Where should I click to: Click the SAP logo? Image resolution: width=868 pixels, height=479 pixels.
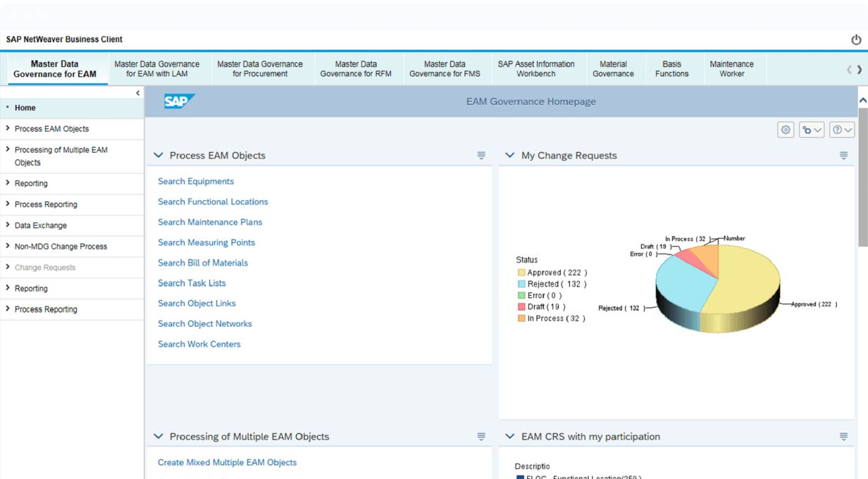click(x=179, y=101)
